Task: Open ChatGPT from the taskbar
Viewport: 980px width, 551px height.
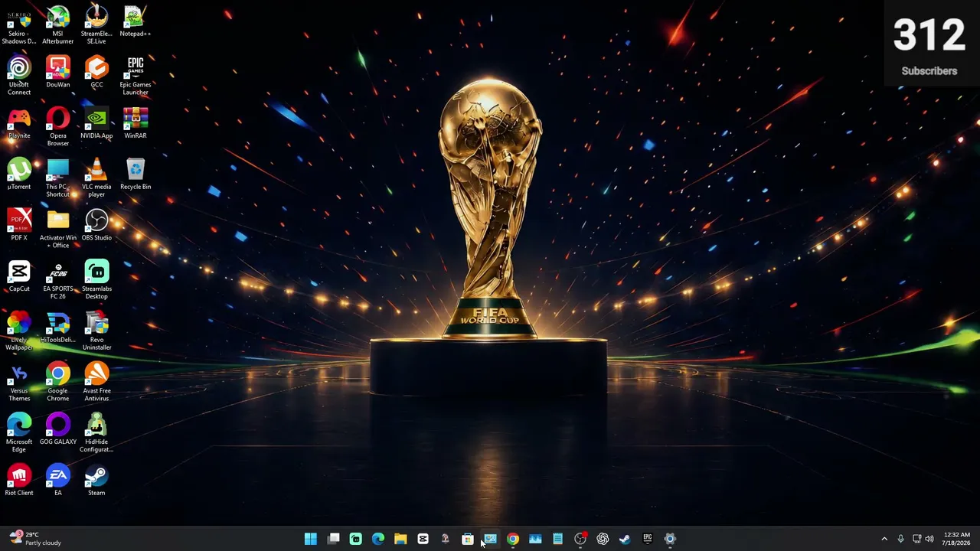Action: pos(603,539)
